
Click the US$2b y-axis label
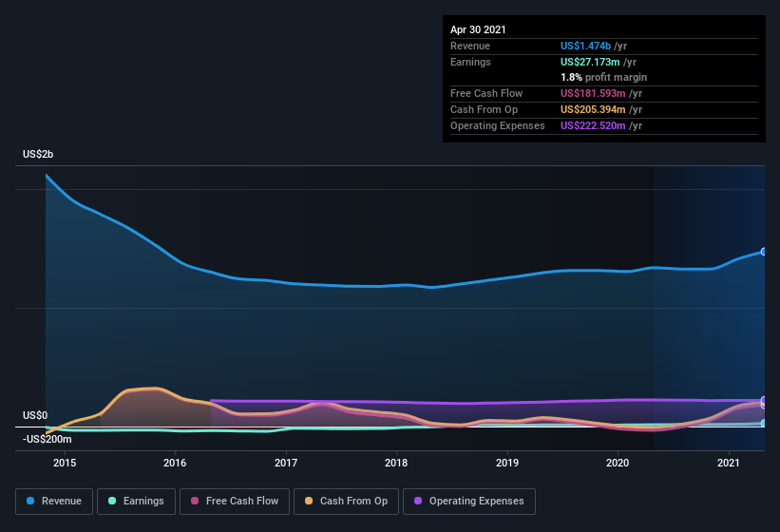pyautogui.click(x=38, y=154)
